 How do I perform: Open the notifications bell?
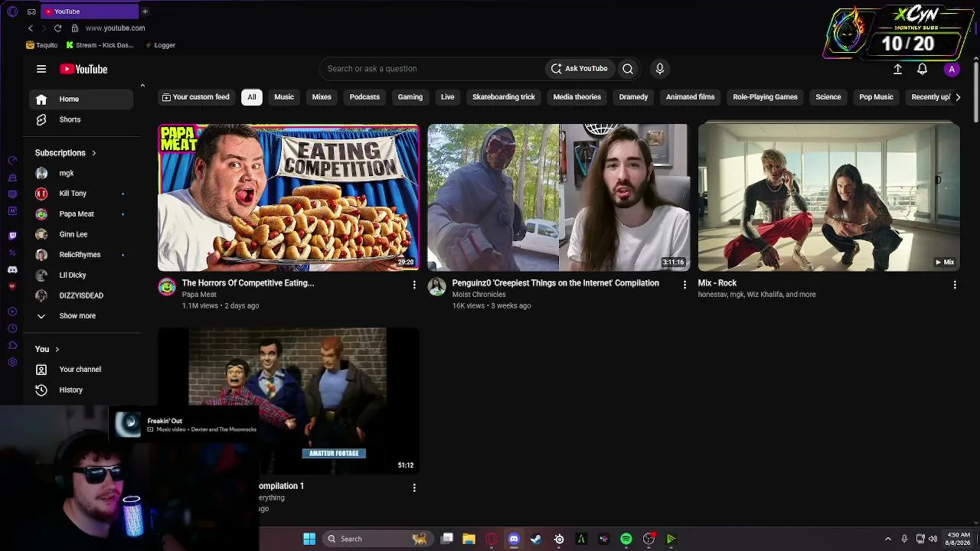click(923, 69)
